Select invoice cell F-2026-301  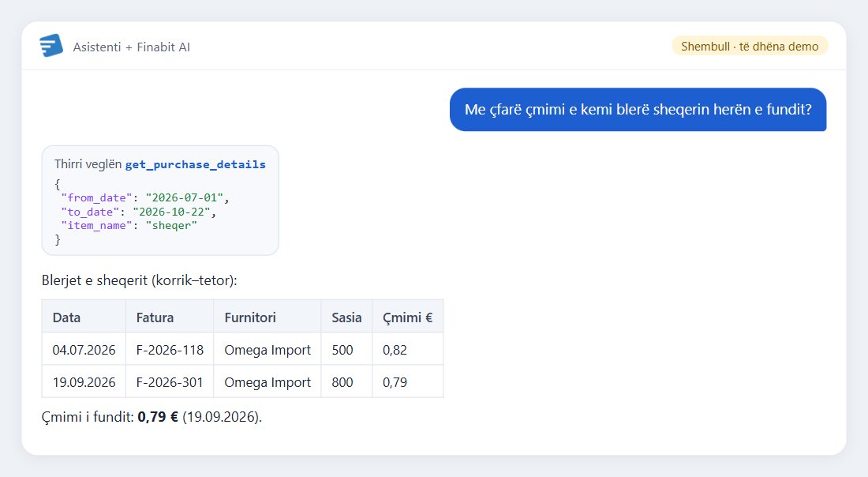[170, 381]
